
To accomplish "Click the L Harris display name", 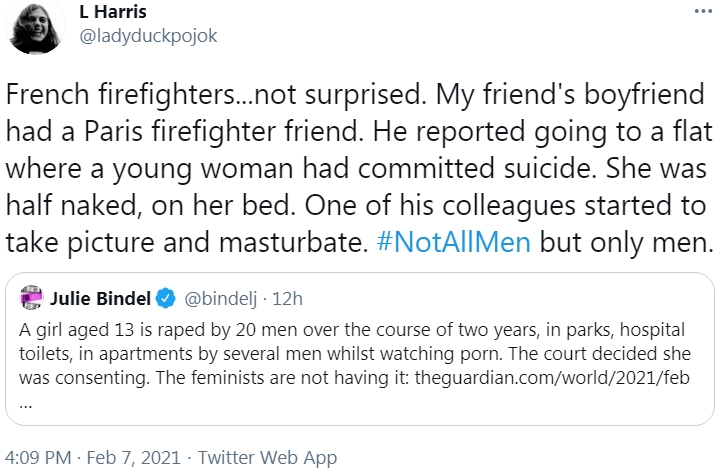I will point(112,11).
